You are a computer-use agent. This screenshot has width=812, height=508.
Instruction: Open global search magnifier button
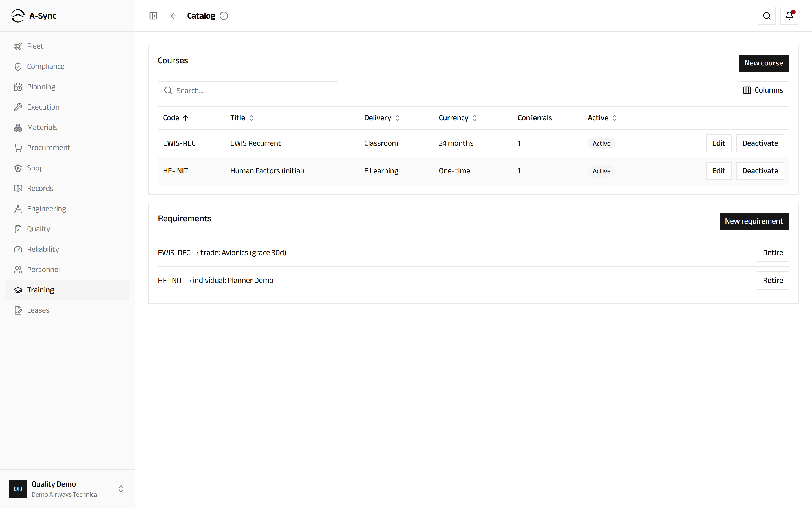[x=767, y=16]
